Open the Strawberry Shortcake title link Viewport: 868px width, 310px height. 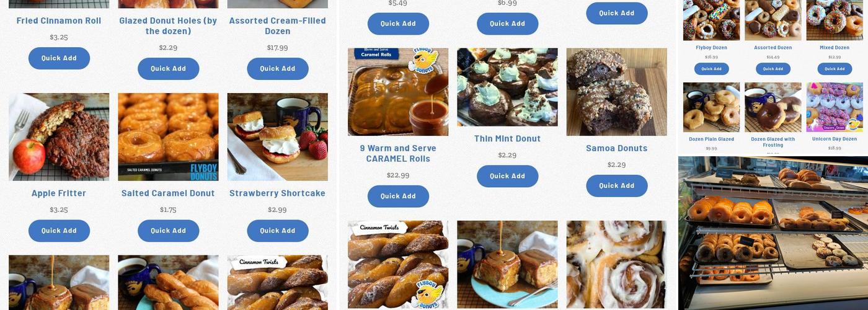(x=277, y=193)
